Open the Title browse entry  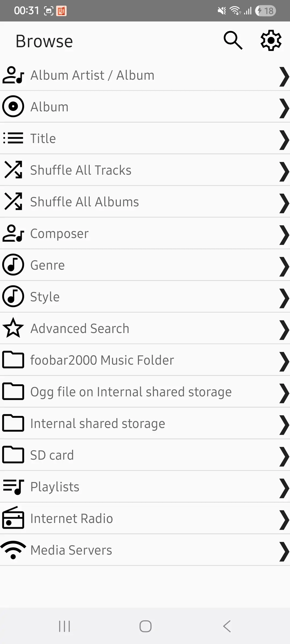click(43, 138)
